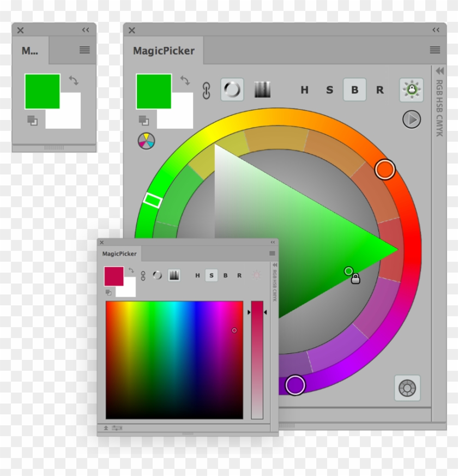Viewport: 458px width, 476px height.
Task: Select the MagicPicker tab in large panel
Action: click(164, 50)
